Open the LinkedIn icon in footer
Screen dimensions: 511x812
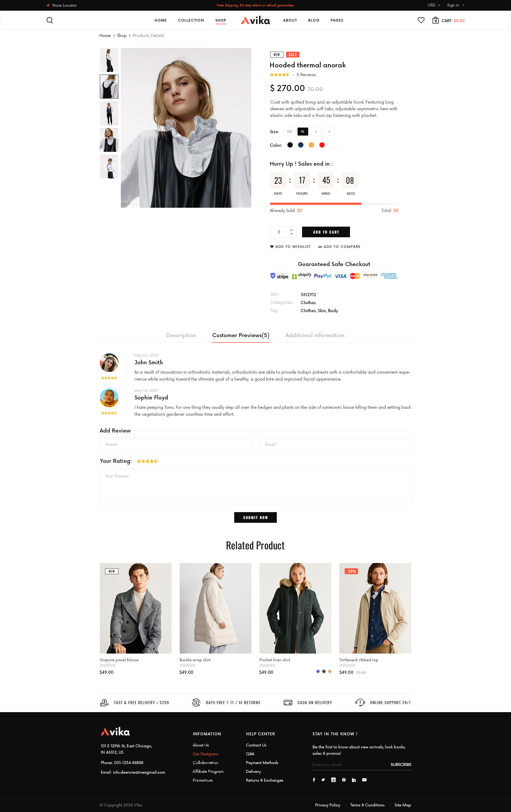pos(354,780)
